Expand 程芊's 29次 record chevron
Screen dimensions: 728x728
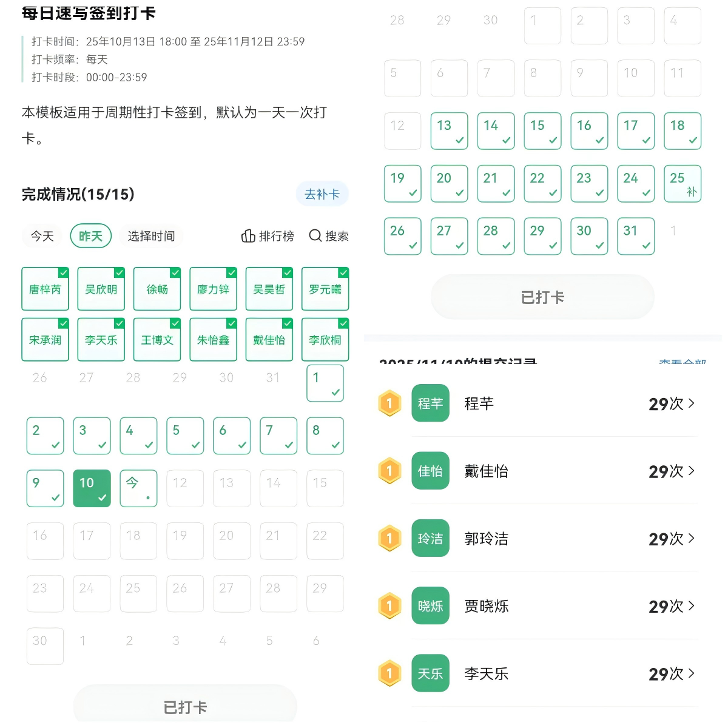[x=692, y=403]
